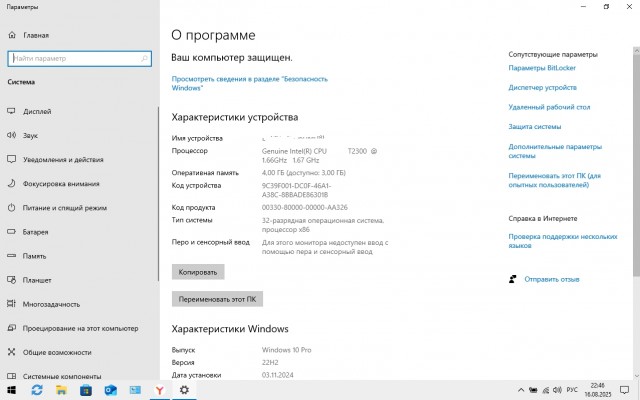The height and width of the screenshot is (400, 640).
Task: Select edition value Windows 10 Pro
Action: pyautogui.click(x=287, y=350)
